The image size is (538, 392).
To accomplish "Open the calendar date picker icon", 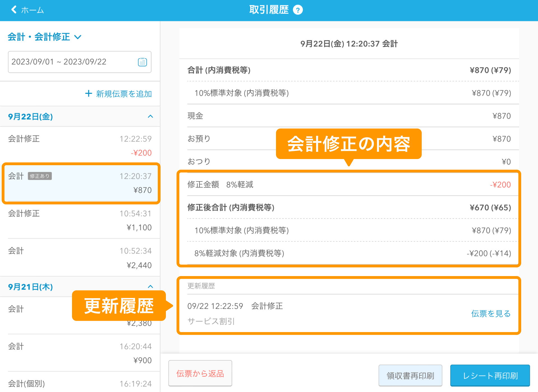I will (x=142, y=62).
